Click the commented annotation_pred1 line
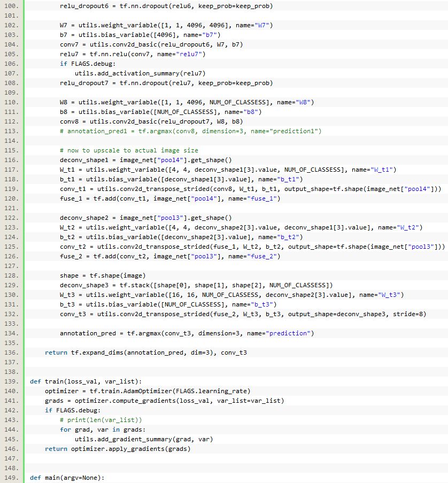The width and height of the screenshot is (448, 483). point(191,131)
